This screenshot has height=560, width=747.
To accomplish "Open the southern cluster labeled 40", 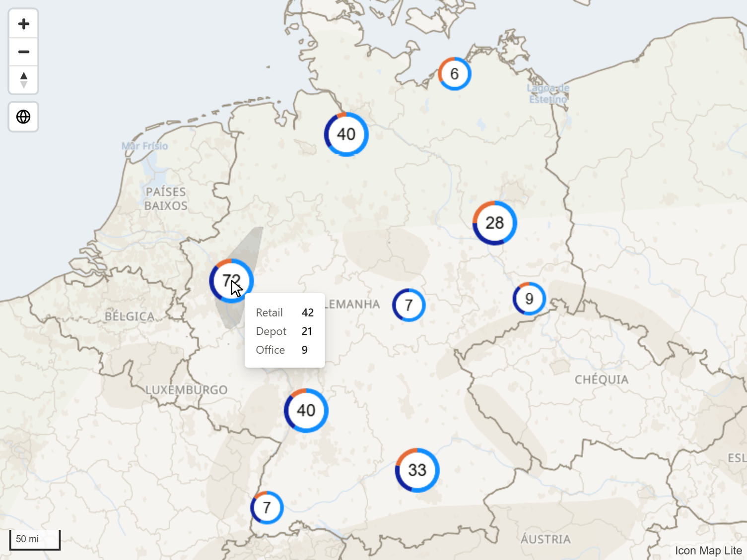I will coord(306,410).
